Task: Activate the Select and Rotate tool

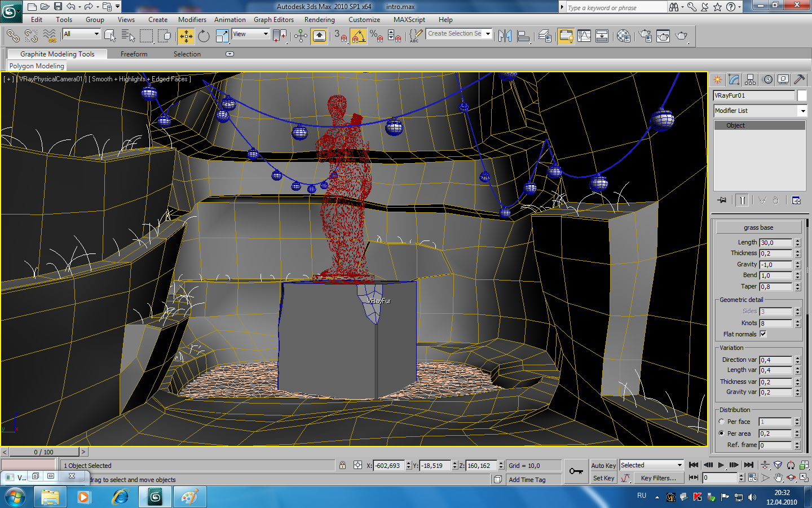Action: pos(203,36)
